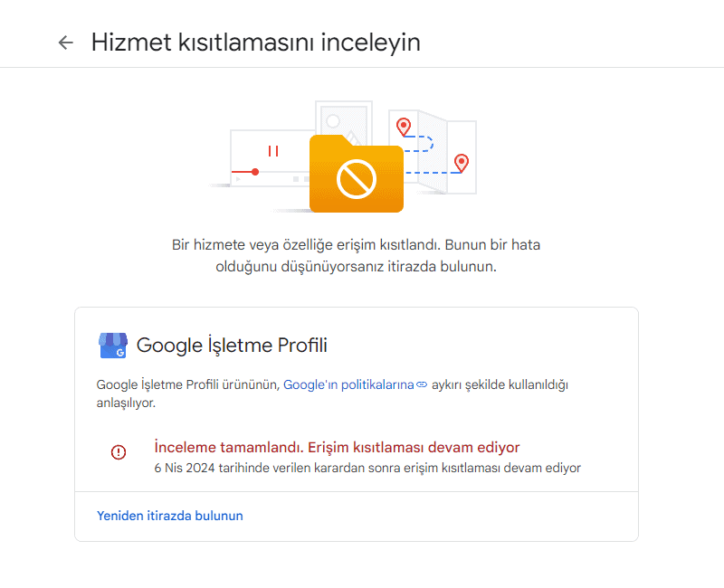Select the Google İşletme Profili card
The height and width of the screenshot is (588, 724).
[357, 421]
